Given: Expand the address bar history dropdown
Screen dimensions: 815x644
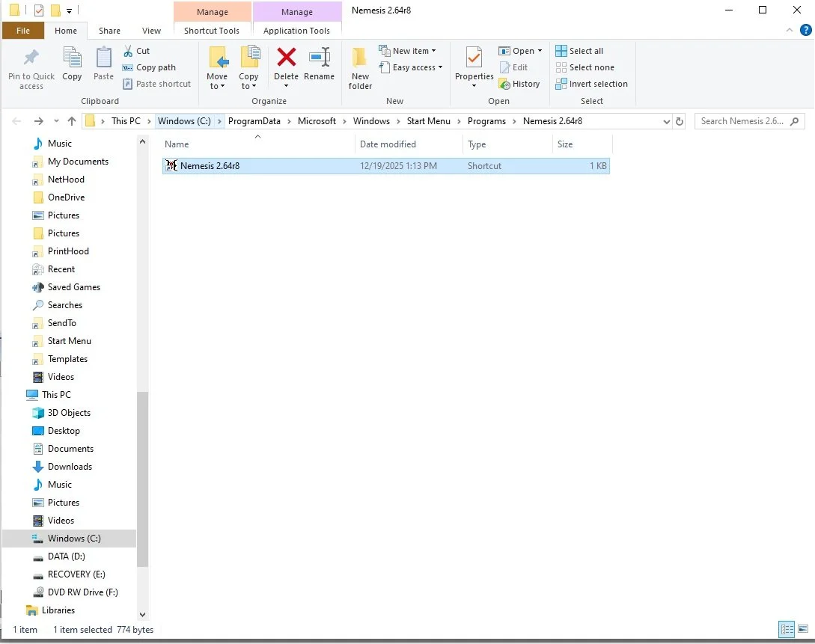Looking at the screenshot, I should tap(666, 121).
